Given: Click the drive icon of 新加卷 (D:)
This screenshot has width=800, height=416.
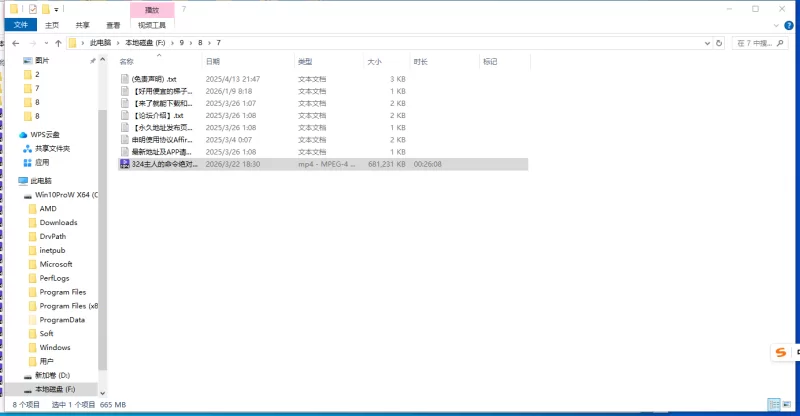Looking at the screenshot, I should [x=28, y=376].
